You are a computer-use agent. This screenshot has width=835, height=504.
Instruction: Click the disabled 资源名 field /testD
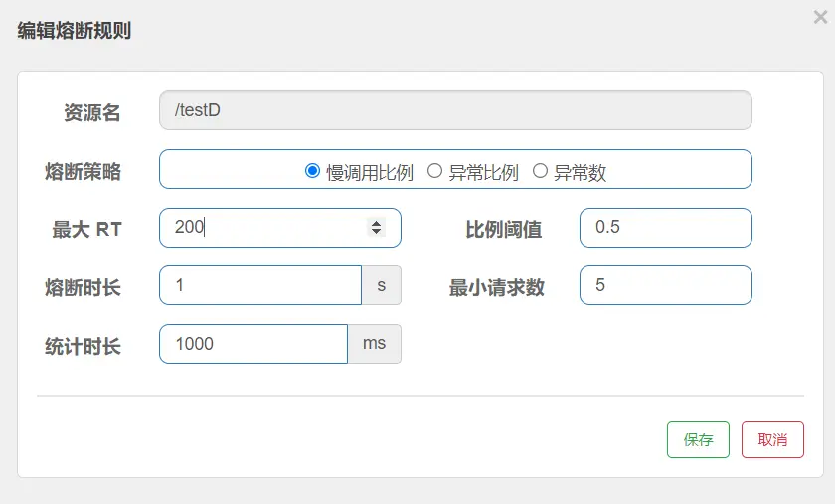(x=455, y=110)
